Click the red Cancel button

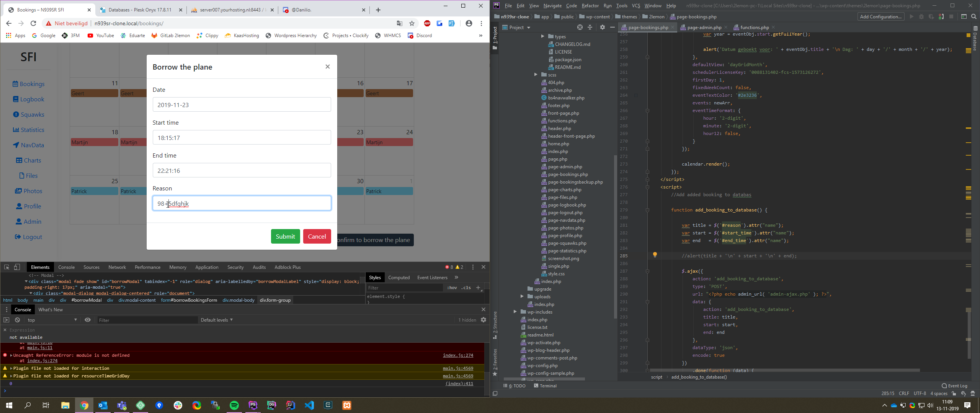pyautogui.click(x=317, y=236)
